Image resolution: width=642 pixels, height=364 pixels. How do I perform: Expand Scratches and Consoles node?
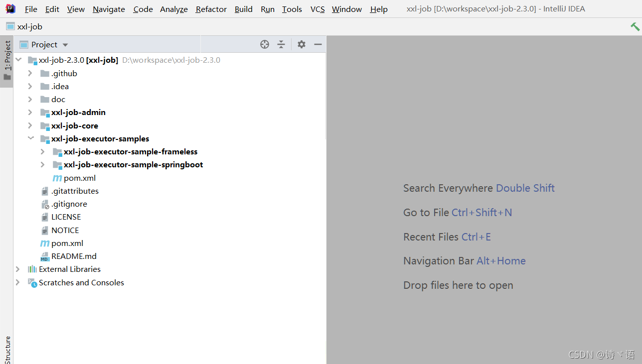[x=17, y=282]
